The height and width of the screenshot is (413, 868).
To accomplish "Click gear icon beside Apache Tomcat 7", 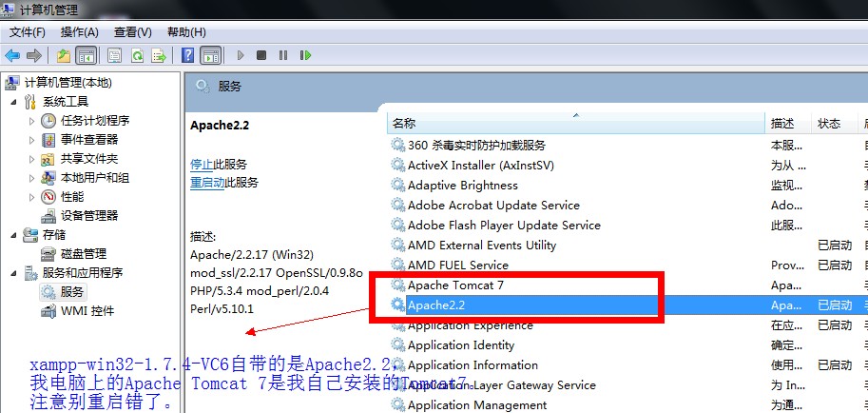I will pyautogui.click(x=398, y=285).
